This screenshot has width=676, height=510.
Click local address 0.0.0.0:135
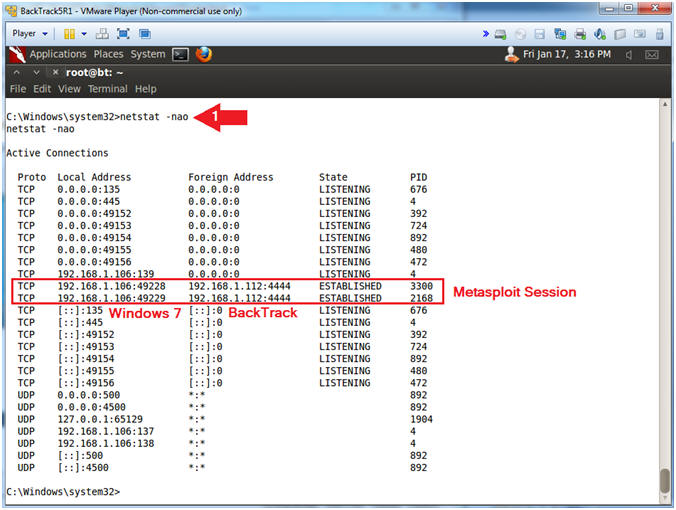[x=88, y=189]
